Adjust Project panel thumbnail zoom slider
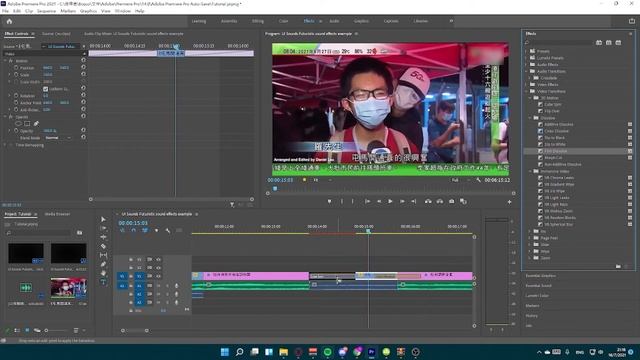 (x=56, y=330)
